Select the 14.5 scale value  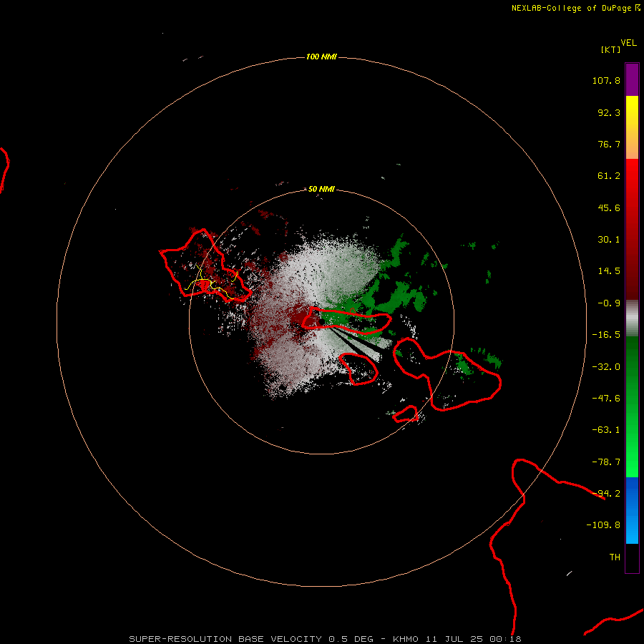click(x=609, y=271)
